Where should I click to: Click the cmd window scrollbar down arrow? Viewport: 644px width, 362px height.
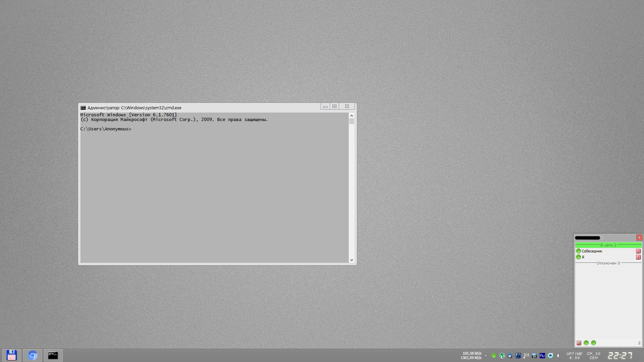coord(352,260)
